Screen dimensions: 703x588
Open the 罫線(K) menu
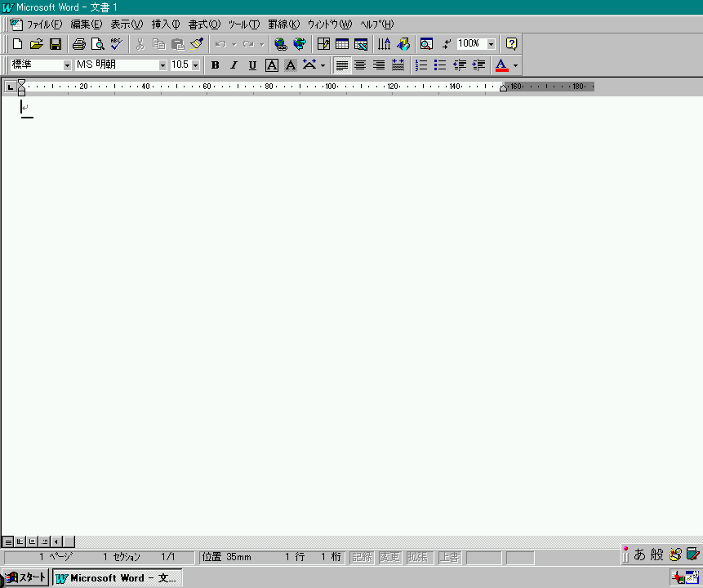tap(284, 24)
